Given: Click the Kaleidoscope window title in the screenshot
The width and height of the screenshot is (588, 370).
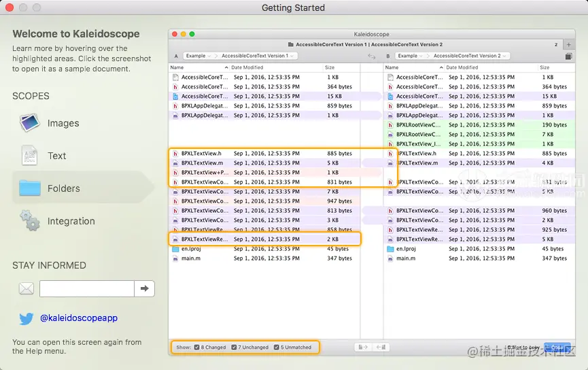Looking at the screenshot, I should (x=371, y=34).
